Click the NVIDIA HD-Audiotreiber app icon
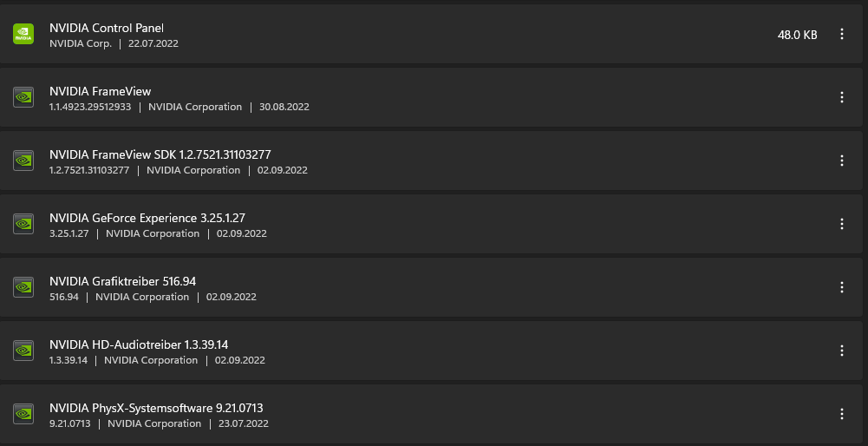 click(x=23, y=351)
